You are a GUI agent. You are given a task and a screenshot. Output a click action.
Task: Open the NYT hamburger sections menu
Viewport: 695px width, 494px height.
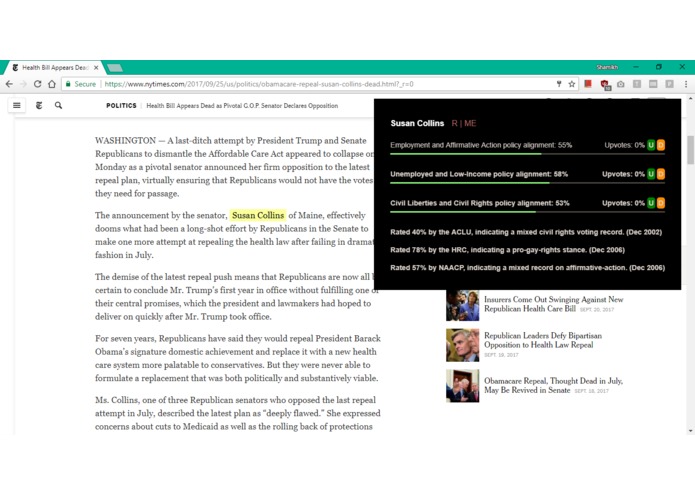tap(17, 105)
